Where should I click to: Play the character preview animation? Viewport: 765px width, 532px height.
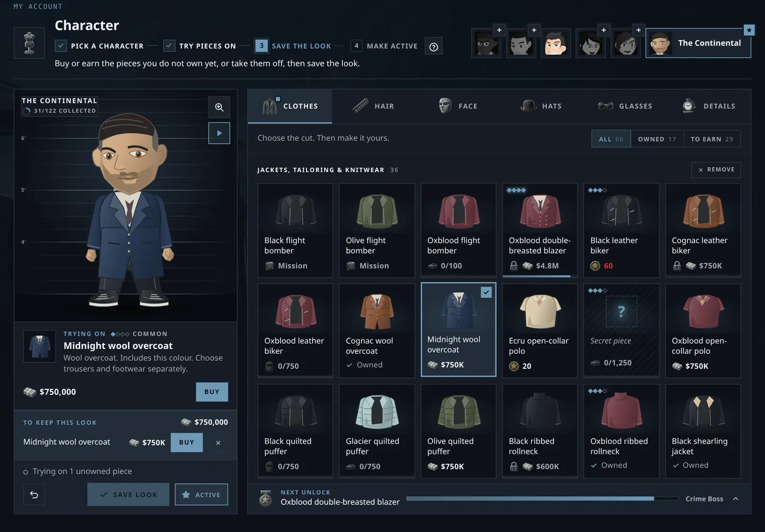[x=219, y=133]
